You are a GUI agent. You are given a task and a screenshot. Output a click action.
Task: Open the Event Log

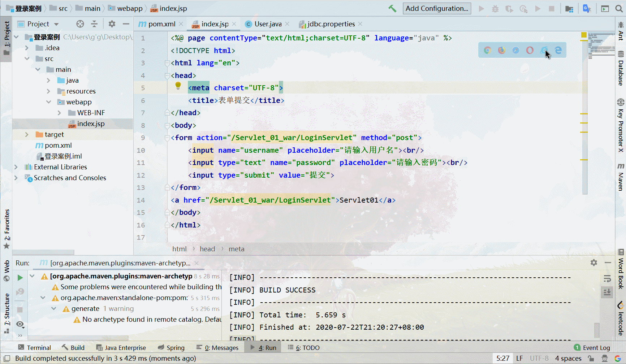click(592, 347)
